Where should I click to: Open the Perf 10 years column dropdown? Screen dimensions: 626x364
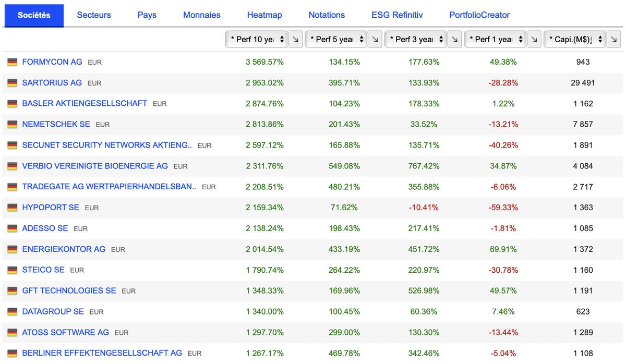click(257, 39)
